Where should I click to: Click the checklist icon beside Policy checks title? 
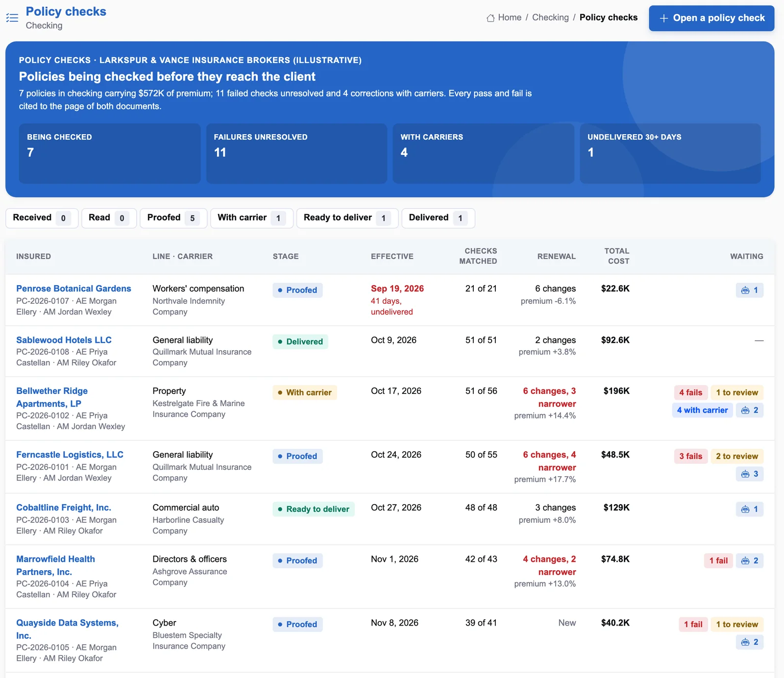(12, 18)
